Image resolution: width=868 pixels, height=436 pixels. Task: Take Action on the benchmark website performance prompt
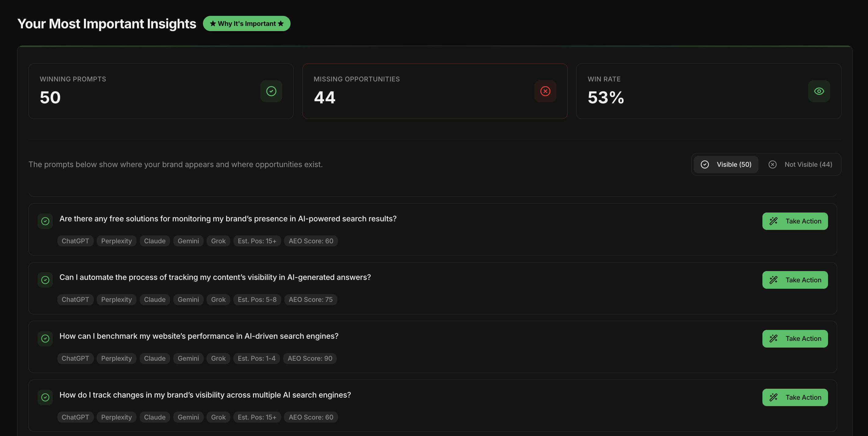[794, 338]
